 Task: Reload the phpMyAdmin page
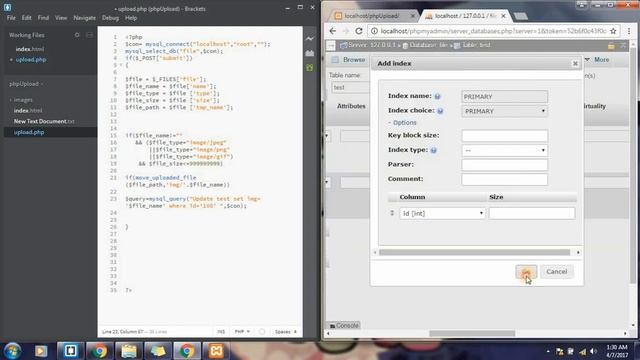pyautogui.click(x=359, y=31)
